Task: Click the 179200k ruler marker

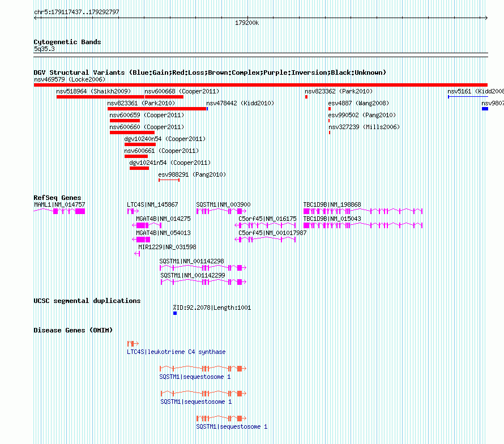Action: point(247,23)
